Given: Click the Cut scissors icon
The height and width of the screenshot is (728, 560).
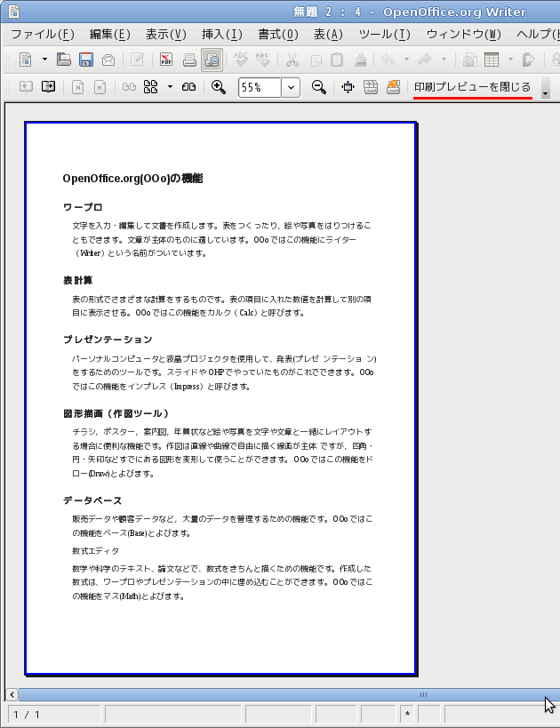Looking at the screenshot, I should click(x=292, y=60).
